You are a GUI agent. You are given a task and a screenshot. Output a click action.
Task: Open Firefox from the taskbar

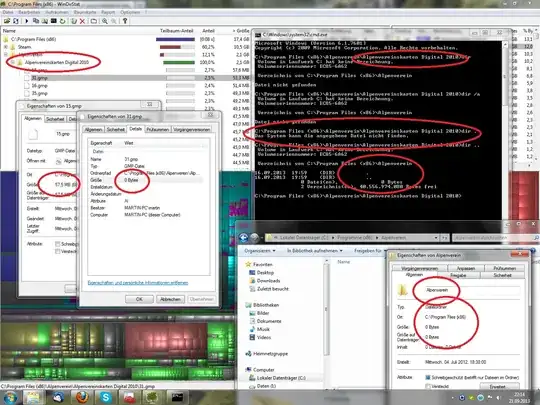(x=82, y=397)
